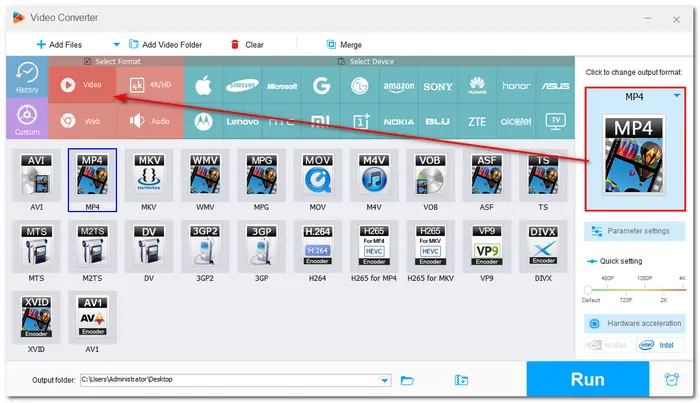Screen dimensions: 700x403
Task: Select the H264 encoder icon
Action: click(317, 246)
